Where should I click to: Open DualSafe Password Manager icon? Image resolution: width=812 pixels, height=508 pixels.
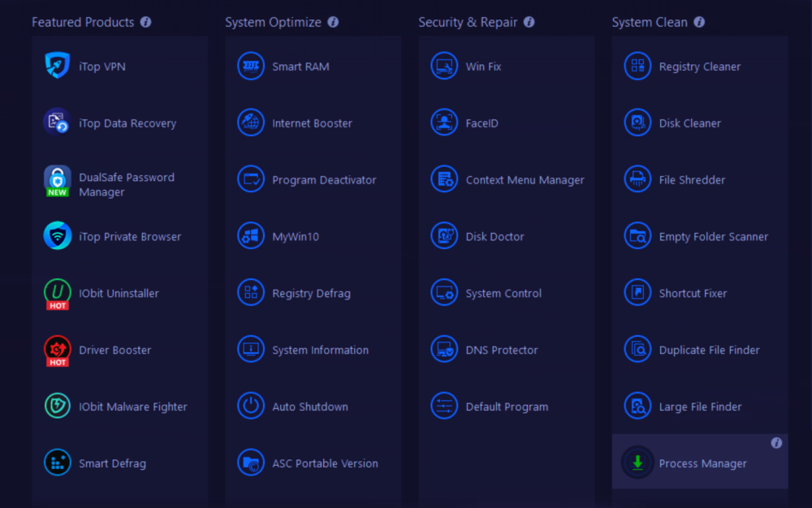57,181
